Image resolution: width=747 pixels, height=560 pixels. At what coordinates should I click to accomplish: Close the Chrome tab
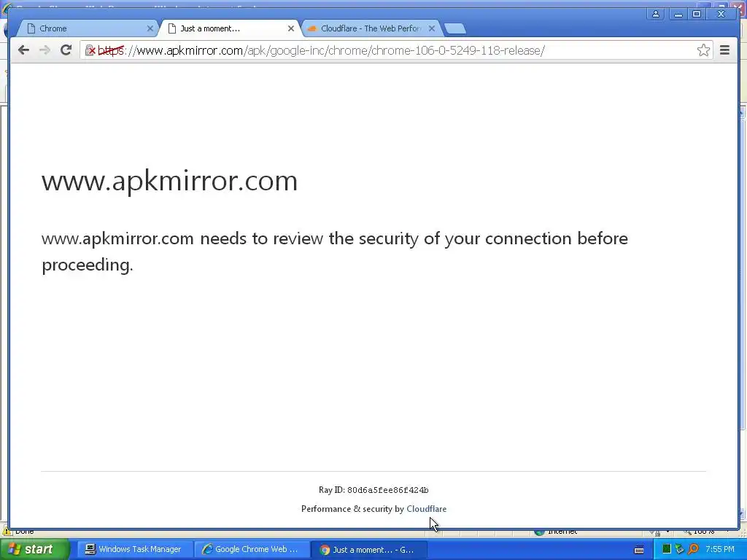150,28
